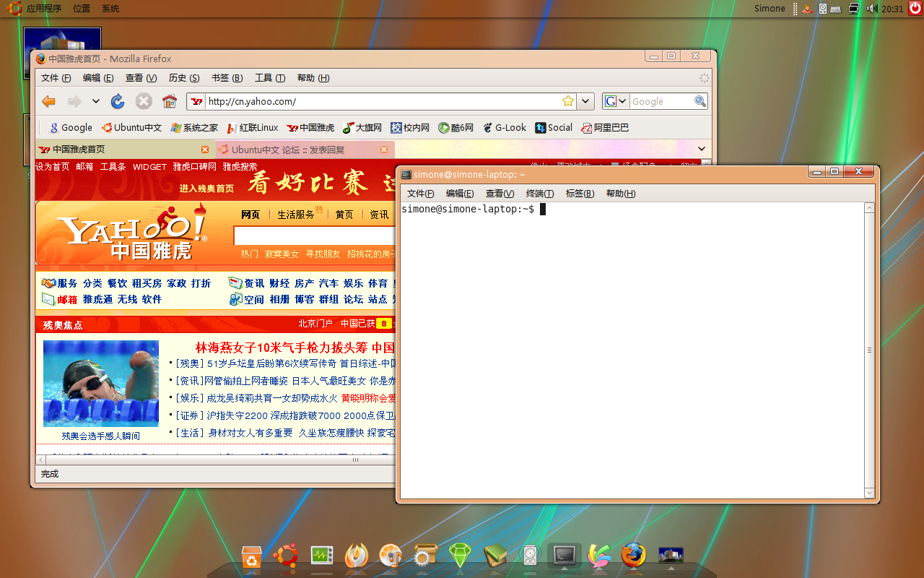The width and height of the screenshot is (924, 578).
Task: Click 雅虎口碑网 link on Yahoo page
Action: pyautogui.click(x=194, y=167)
